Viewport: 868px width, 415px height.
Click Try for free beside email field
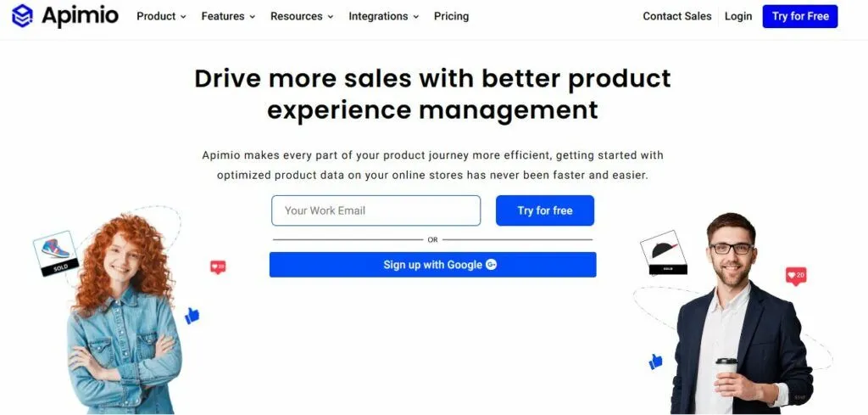[x=545, y=210]
